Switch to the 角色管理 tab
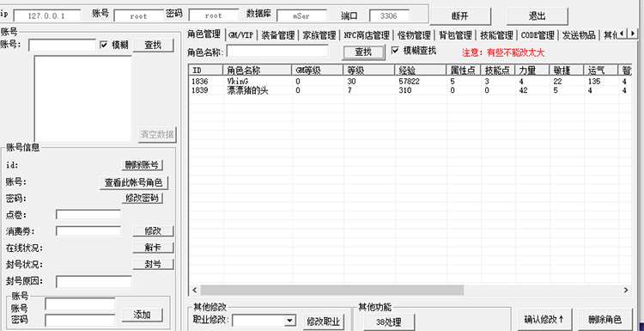 204,34
